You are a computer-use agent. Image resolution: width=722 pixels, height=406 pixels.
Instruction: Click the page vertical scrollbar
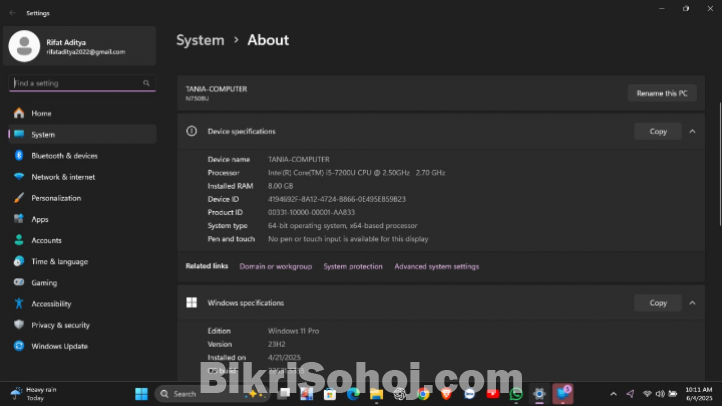pyautogui.click(x=720, y=164)
